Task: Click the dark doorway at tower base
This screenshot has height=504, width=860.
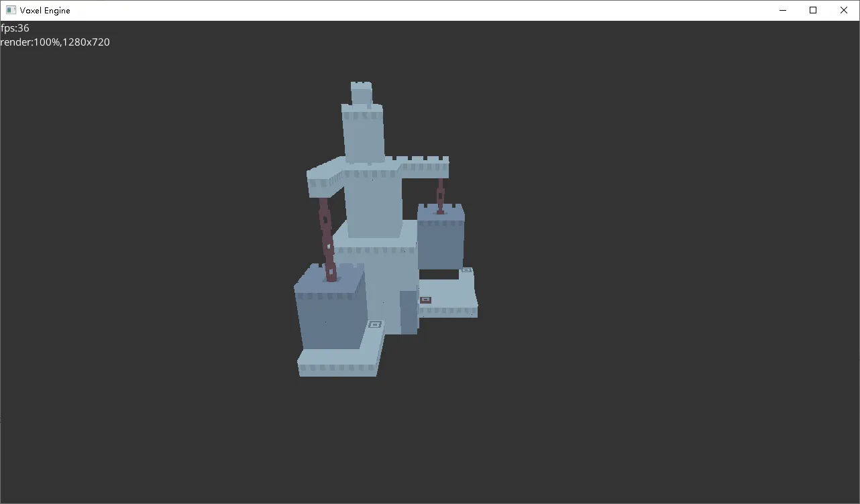Action: pyautogui.click(x=409, y=312)
